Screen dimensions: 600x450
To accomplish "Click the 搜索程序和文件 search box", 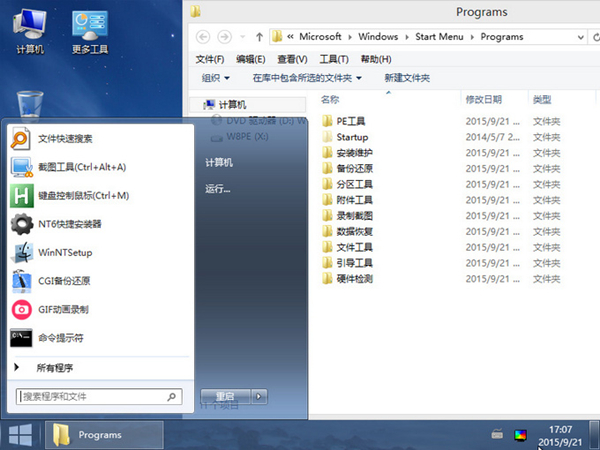I will pyautogui.click(x=100, y=397).
